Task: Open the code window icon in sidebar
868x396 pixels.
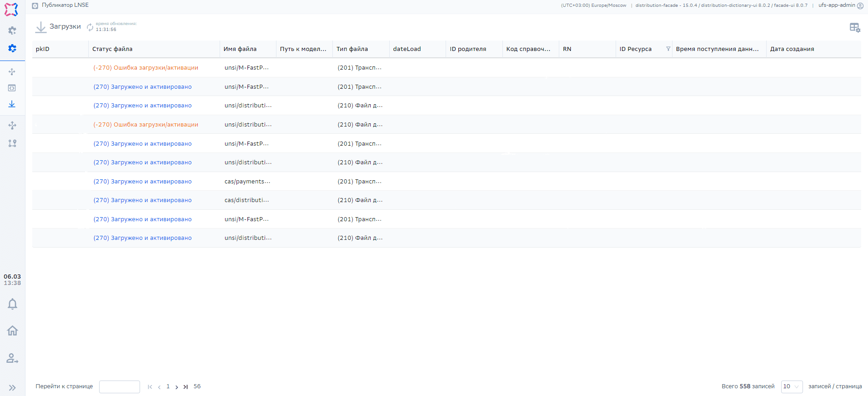Action: (x=12, y=88)
